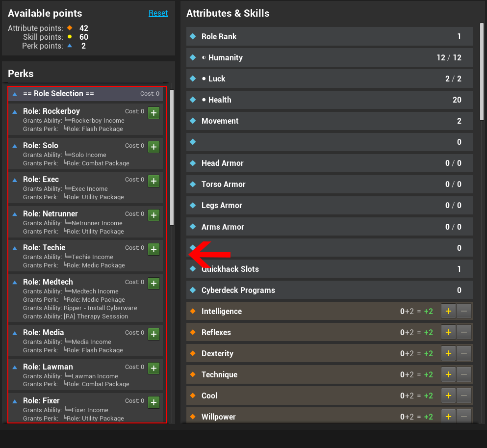The image size is (487, 448).
Task: Increase the Intelligence attribute
Action: pos(448,311)
